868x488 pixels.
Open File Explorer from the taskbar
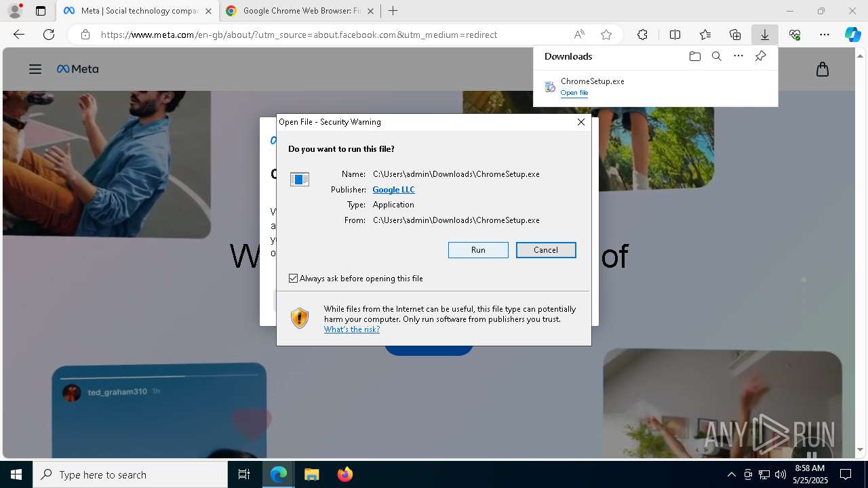pyautogui.click(x=311, y=474)
